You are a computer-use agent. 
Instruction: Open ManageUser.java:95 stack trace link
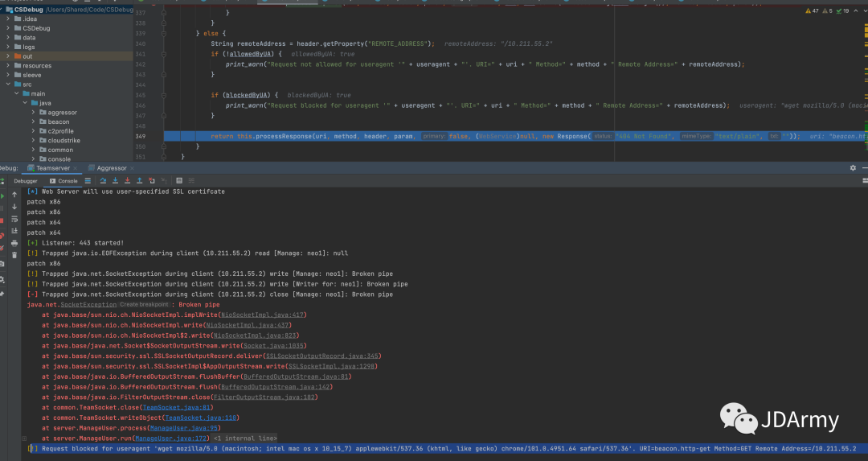[184, 428]
